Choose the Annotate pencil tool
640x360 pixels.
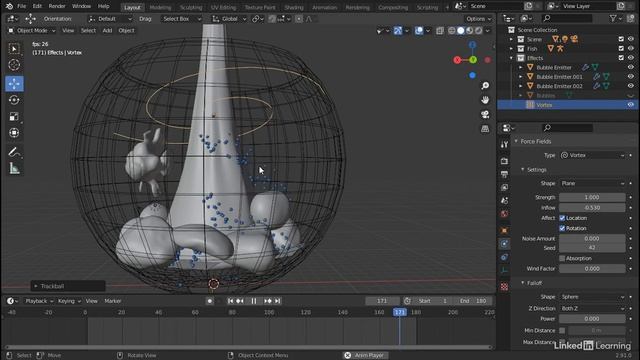pos(14,152)
